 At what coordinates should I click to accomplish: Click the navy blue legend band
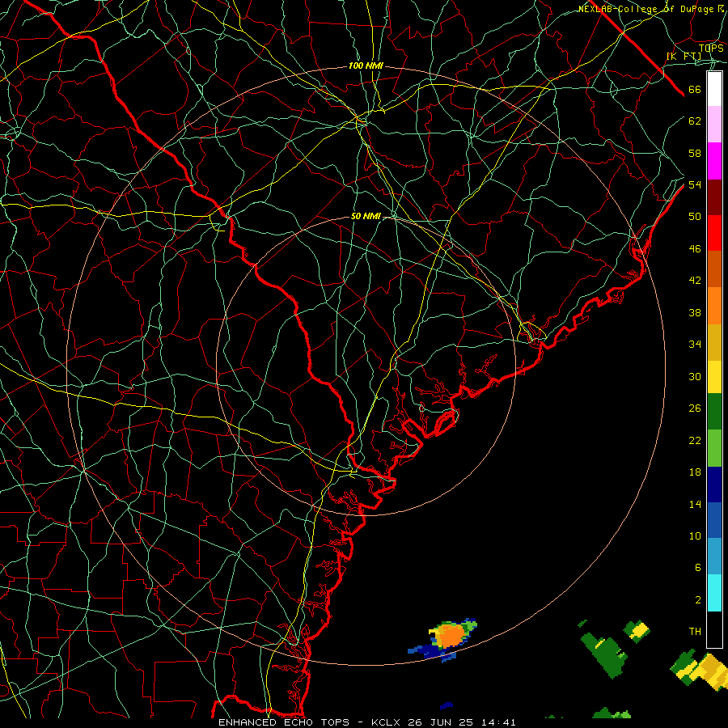coord(714,485)
